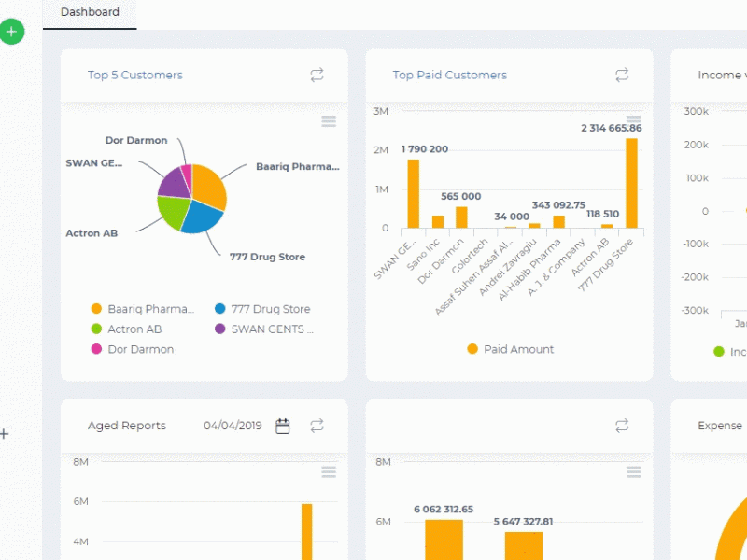Click the Top Paid Customers title link

coord(450,76)
